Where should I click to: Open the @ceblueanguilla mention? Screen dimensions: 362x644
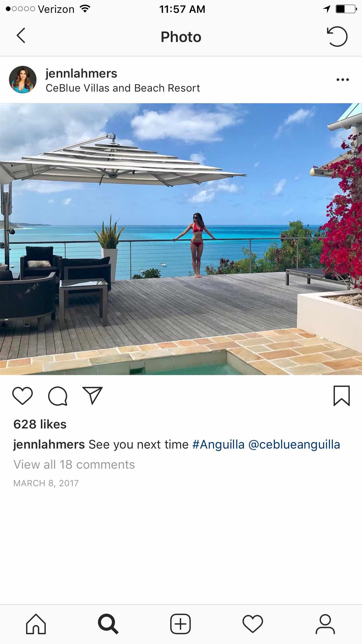[x=294, y=445]
